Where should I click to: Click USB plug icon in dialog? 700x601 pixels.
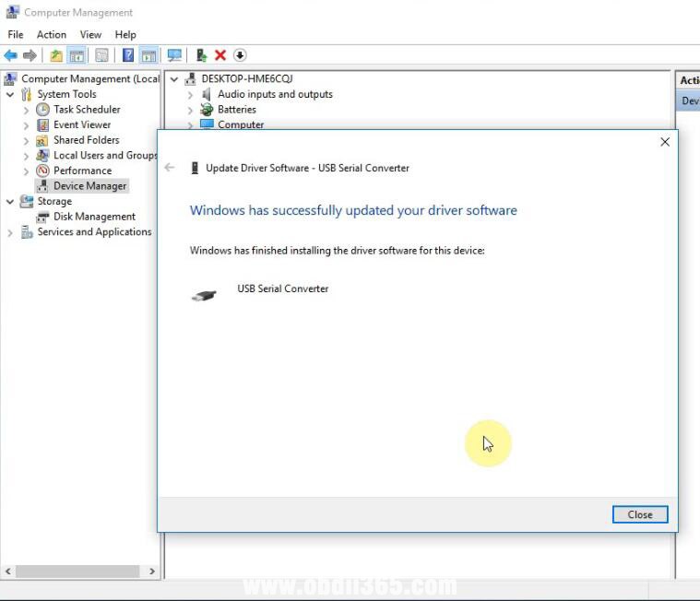coord(204,295)
